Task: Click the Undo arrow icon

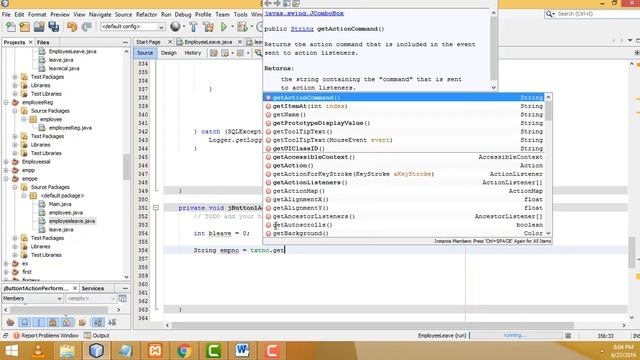Action: (x=72, y=27)
